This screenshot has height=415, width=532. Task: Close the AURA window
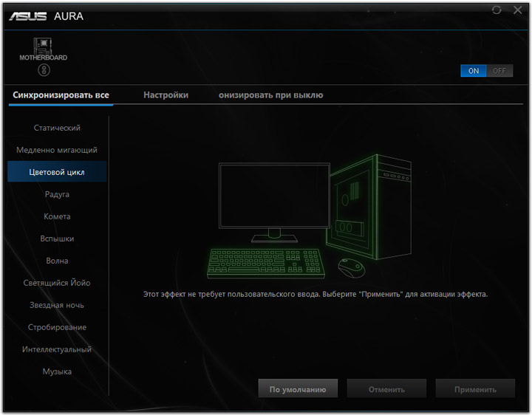tap(518, 10)
